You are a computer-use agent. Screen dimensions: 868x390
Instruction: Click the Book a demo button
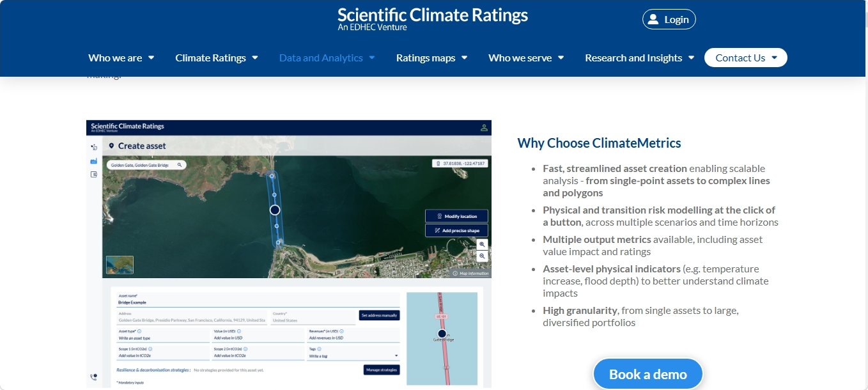[648, 375]
